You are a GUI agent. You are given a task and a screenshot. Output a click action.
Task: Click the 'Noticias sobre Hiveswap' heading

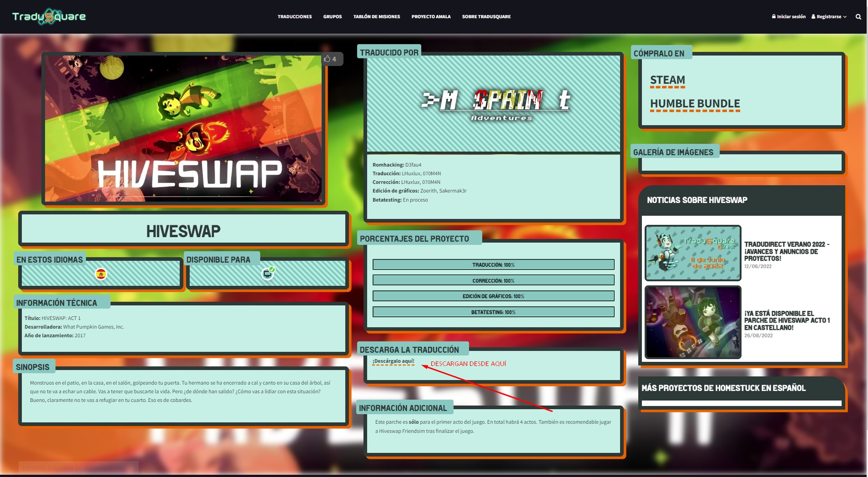pyautogui.click(x=697, y=200)
